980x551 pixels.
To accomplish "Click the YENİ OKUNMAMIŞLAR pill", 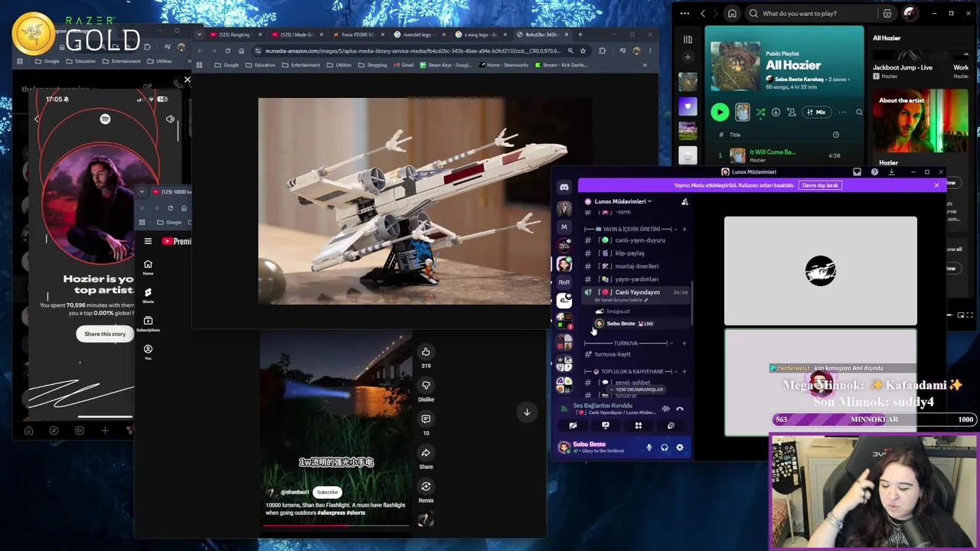I will [637, 390].
